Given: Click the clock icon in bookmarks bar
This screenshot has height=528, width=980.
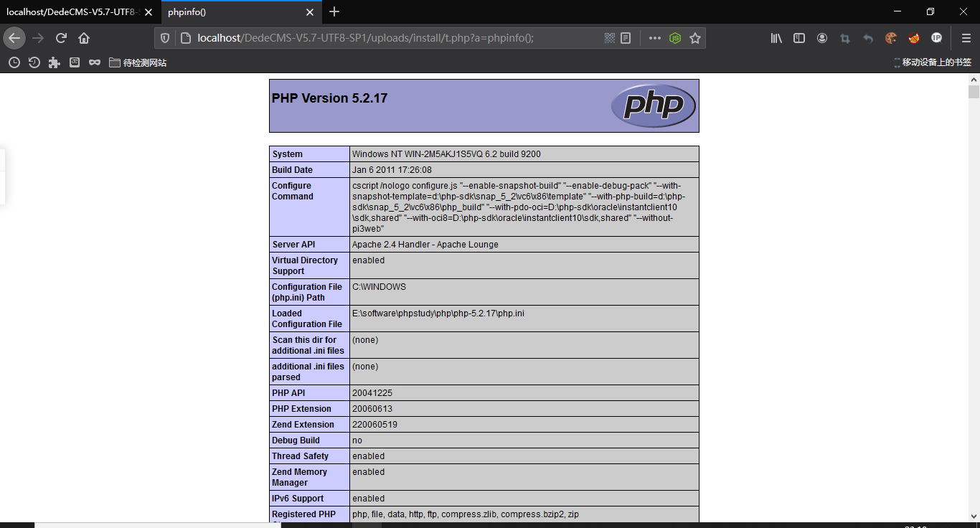Looking at the screenshot, I should click(14, 62).
